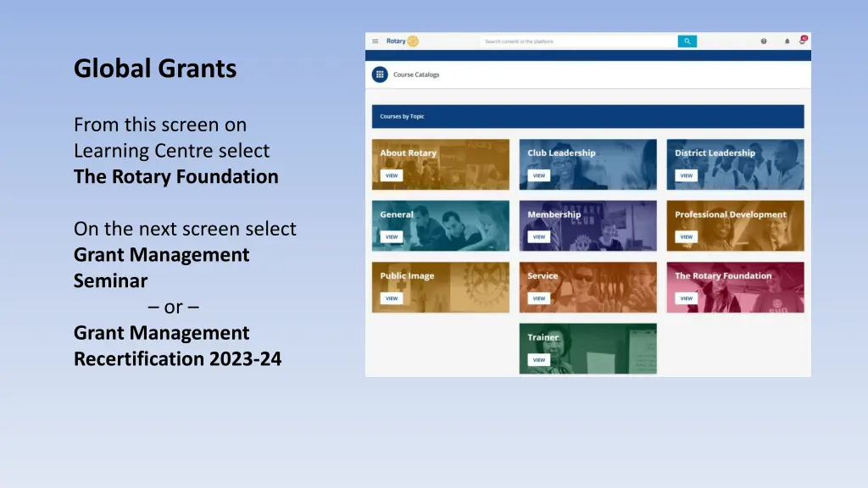This screenshot has width=868, height=488.
Task: Open the Professional Development topic title
Action: [730, 214]
